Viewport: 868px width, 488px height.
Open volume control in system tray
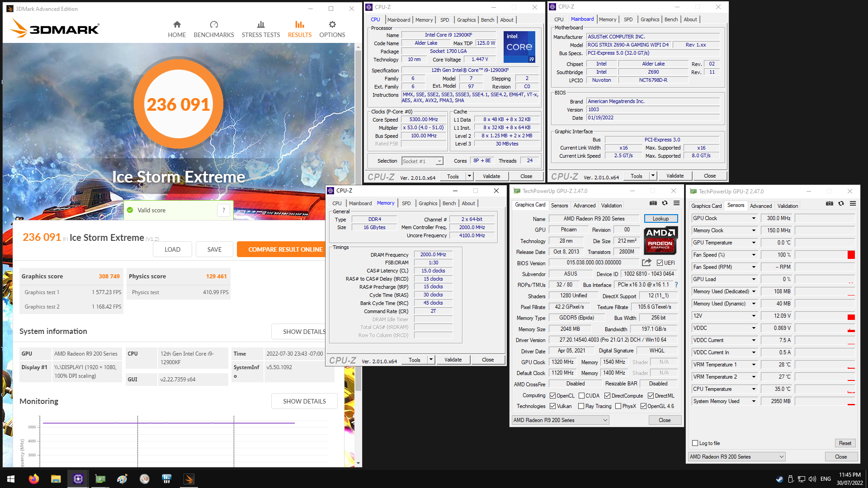coord(812,479)
